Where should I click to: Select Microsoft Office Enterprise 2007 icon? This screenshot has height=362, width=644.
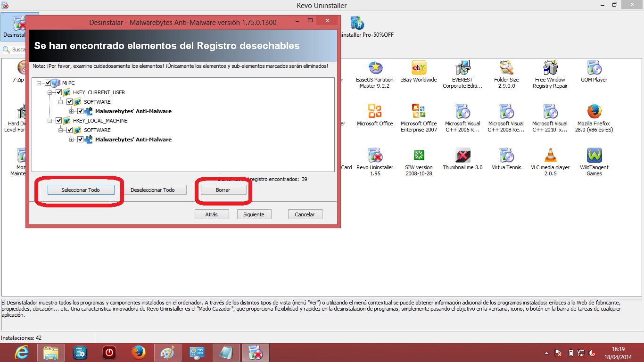click(x=419, y=112)
